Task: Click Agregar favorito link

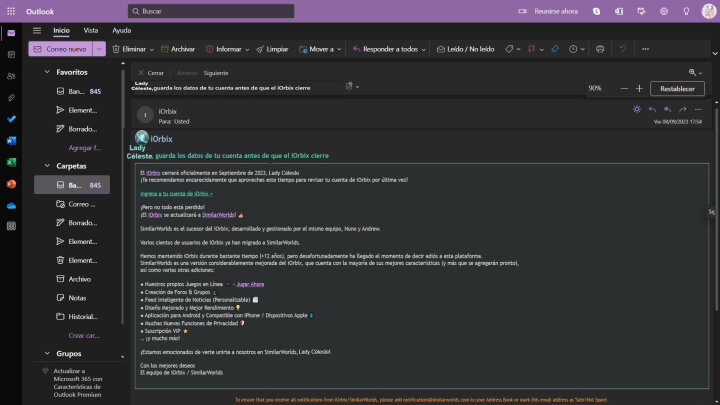Action: click(x=84, y=148)
